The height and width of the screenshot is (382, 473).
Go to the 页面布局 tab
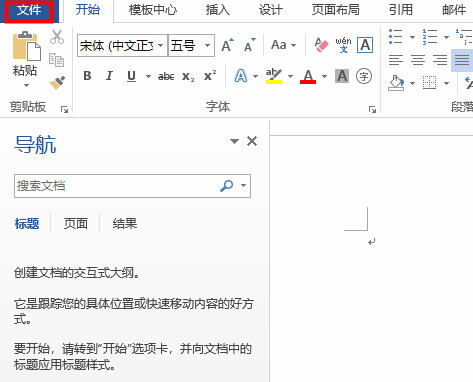point(336,10)
